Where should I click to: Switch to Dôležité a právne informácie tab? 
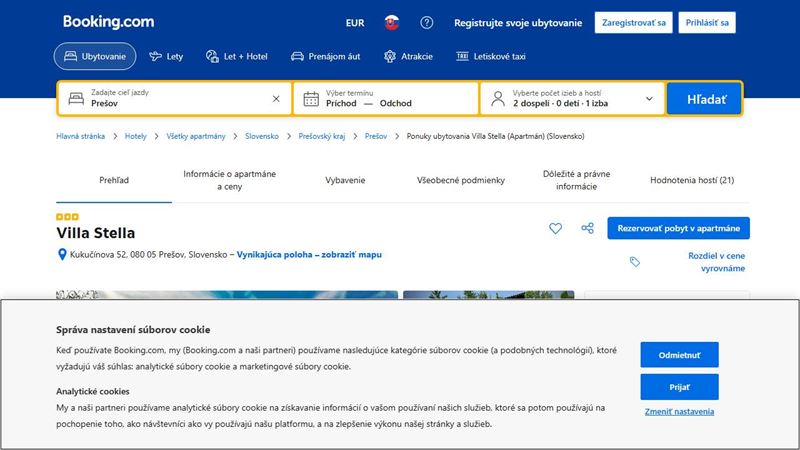[577, 180]
